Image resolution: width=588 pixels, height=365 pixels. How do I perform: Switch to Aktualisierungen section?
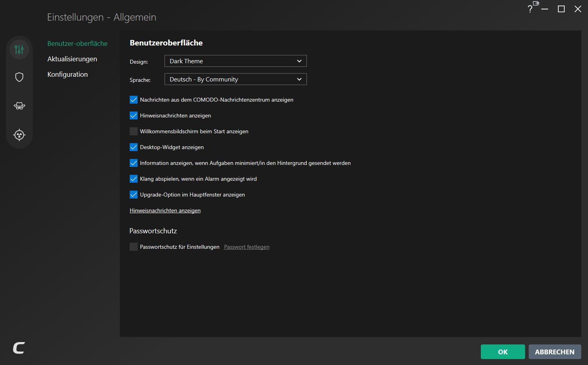[x=72, y=59]
